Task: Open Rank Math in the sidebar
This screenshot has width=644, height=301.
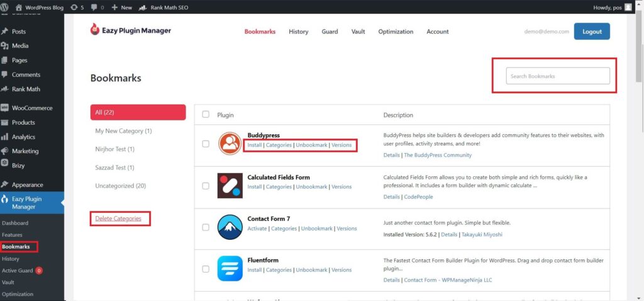Action: pyautogui.click(x=26, y=89)
